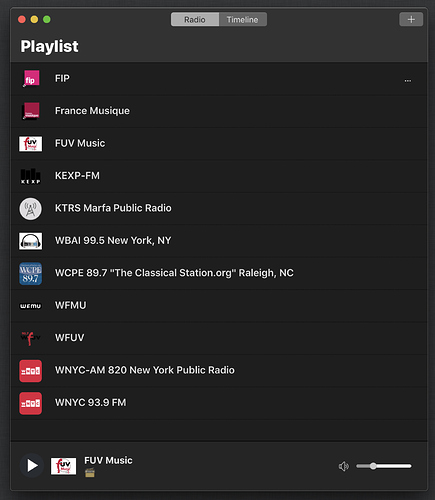435x500 pixels.
Task: Select FUV Music in the playlist
Action: 219,144
